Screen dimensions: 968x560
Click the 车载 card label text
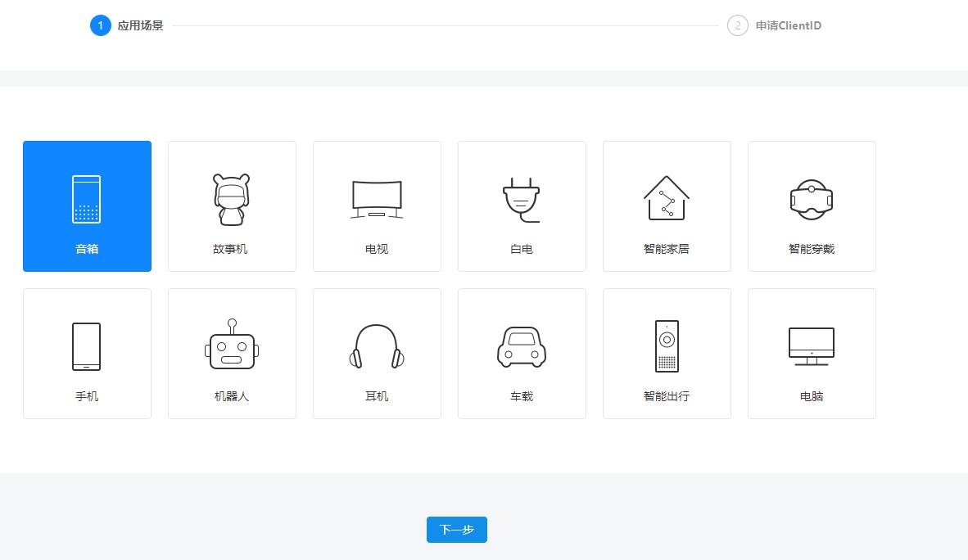522,396
